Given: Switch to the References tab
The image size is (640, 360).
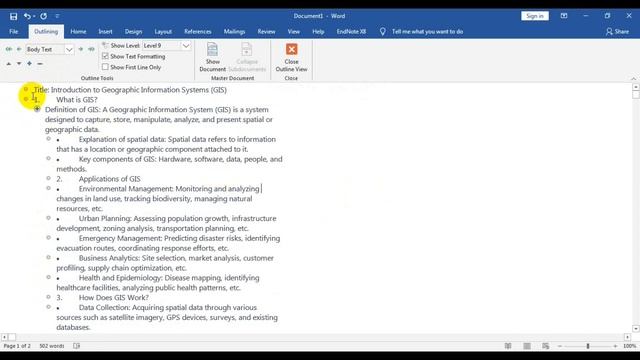Looking at the screenshot, I should (198, 31).
